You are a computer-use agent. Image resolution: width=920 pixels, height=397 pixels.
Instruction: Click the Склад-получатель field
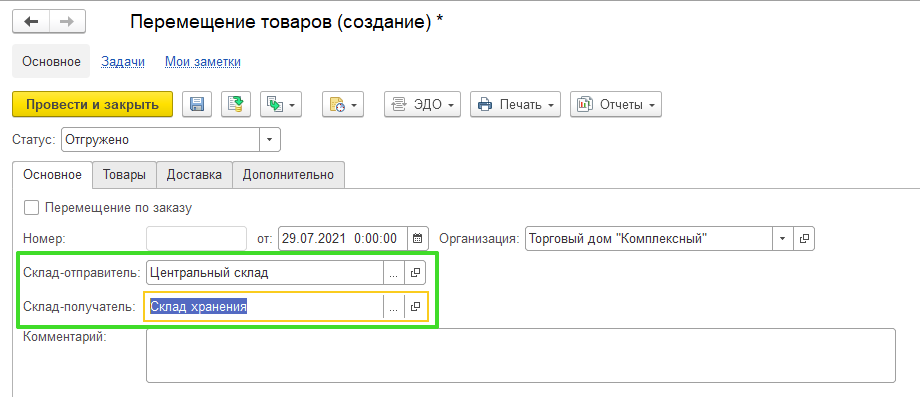pyautogui.click(x=265, y=307)
